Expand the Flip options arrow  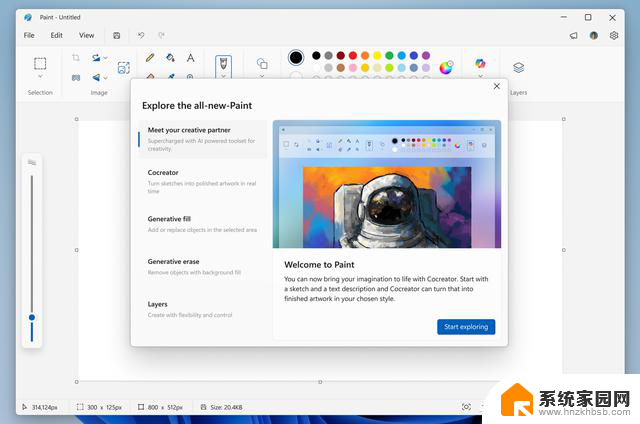(105, 78)
